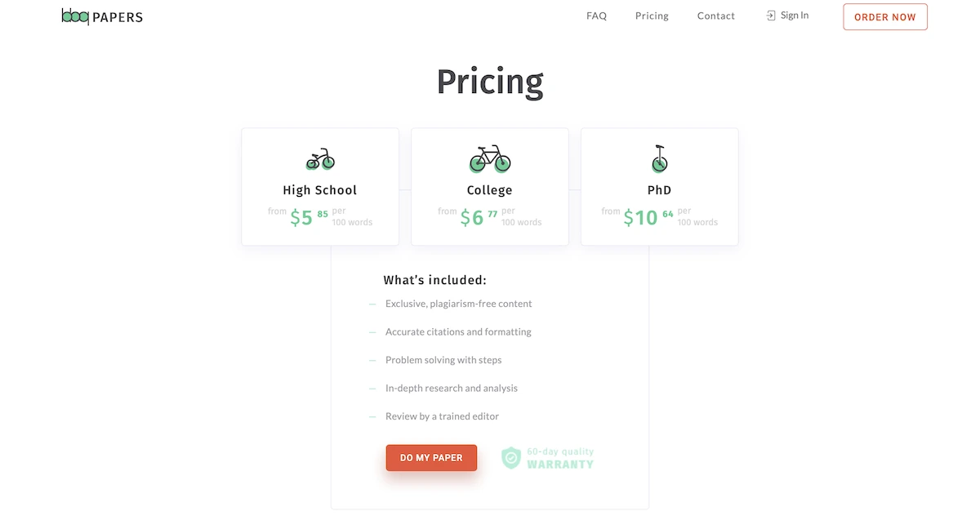
Task: Open the PhD pricing card
Action: tap(659, 186)
